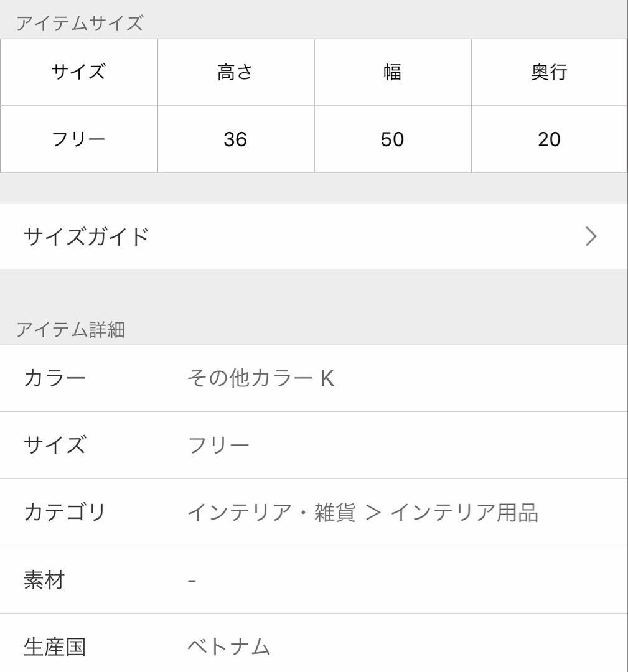The width and height of the screenshot is (628, 672).
Task: Click the height value 36
Action: coord(235,139)
